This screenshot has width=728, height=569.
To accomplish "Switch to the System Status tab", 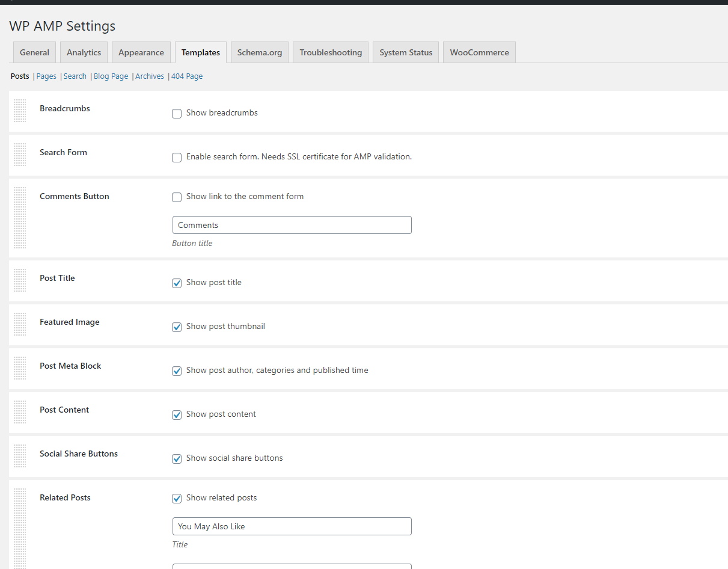I will coord(406,52).
